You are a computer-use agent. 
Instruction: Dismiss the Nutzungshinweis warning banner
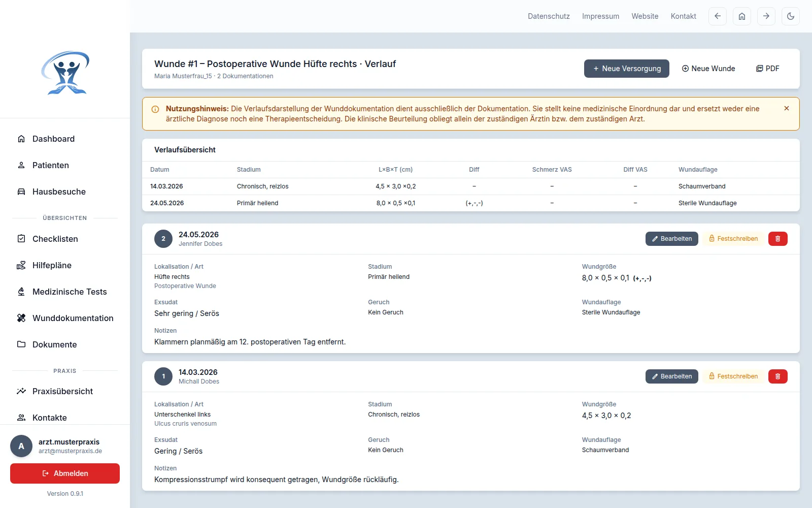[787, 108]
